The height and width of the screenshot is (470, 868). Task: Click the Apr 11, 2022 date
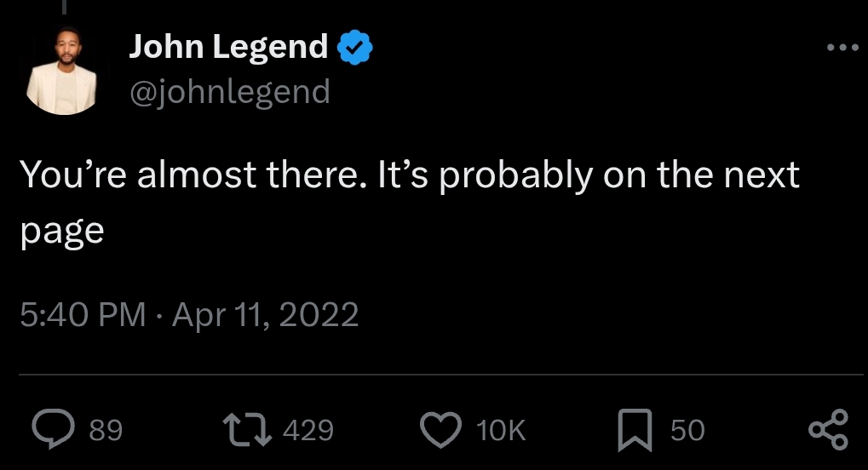pos(265,316)
